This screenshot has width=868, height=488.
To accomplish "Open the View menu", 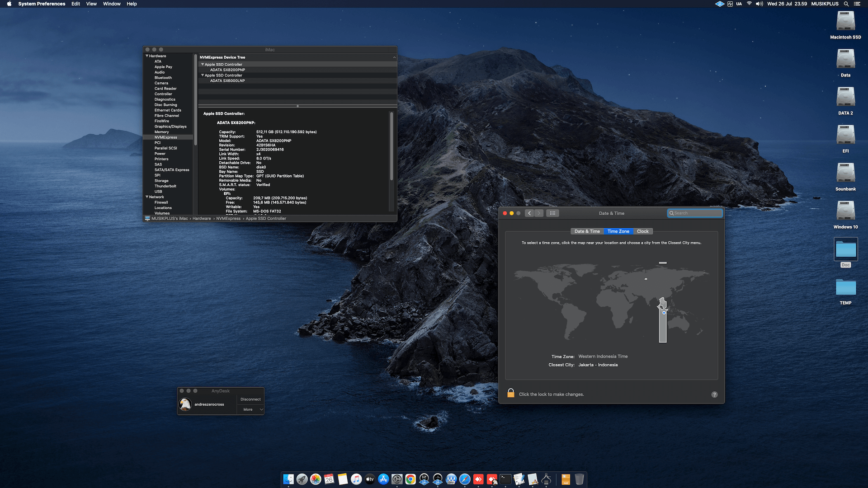I will point(91,4).
